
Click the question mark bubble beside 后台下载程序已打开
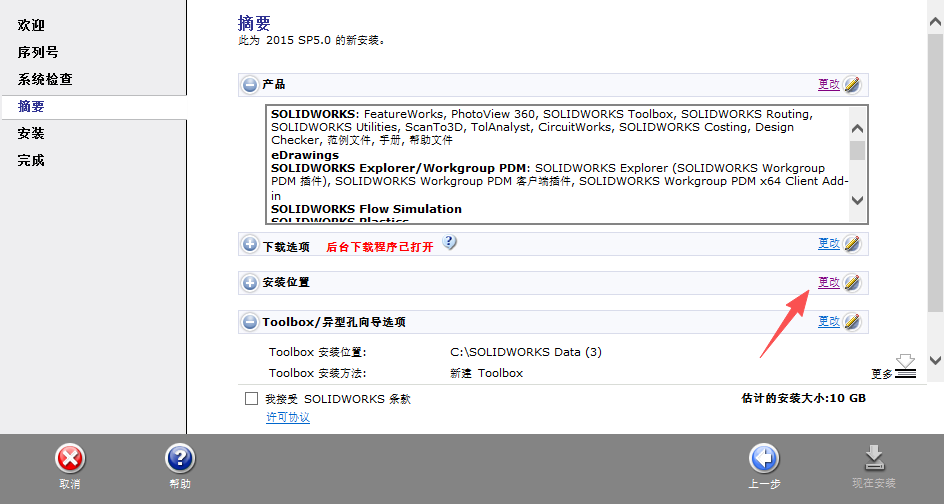click(x=449, y=243)
